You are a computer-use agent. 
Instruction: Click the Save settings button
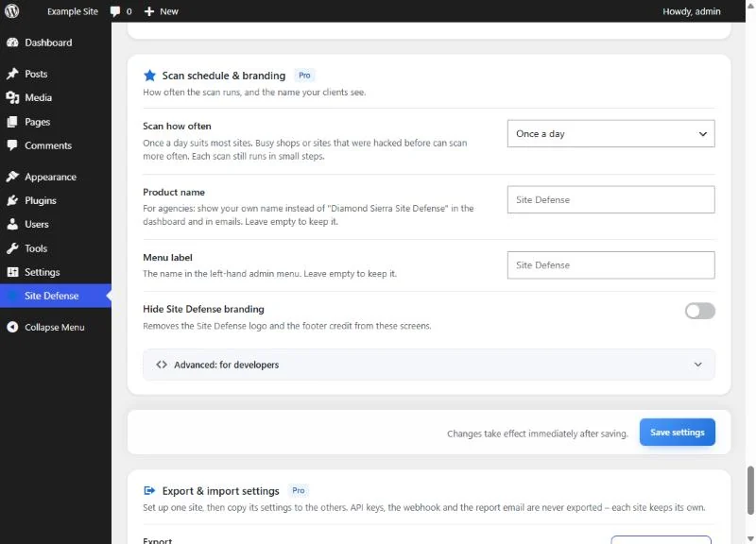coord(677,433)
